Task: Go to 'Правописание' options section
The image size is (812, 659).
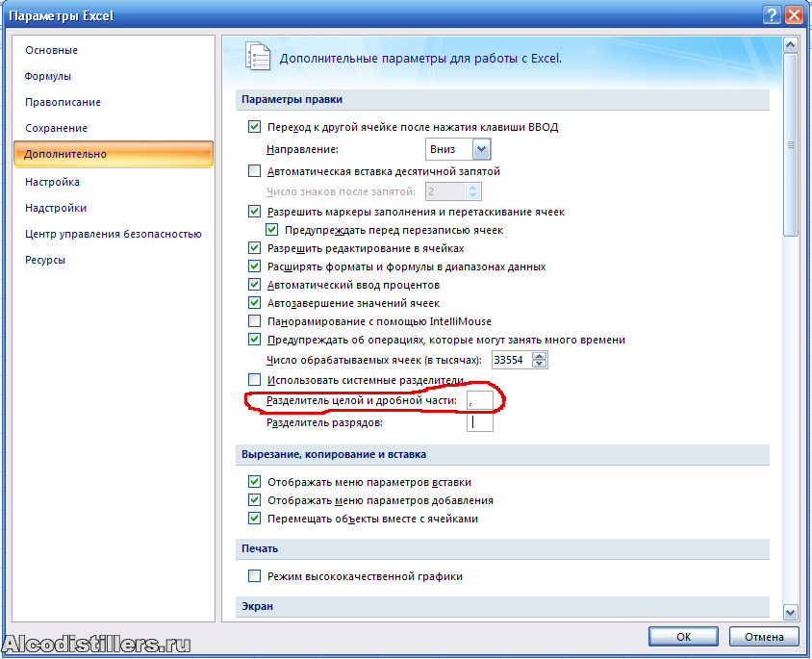Action: point(63,102)
